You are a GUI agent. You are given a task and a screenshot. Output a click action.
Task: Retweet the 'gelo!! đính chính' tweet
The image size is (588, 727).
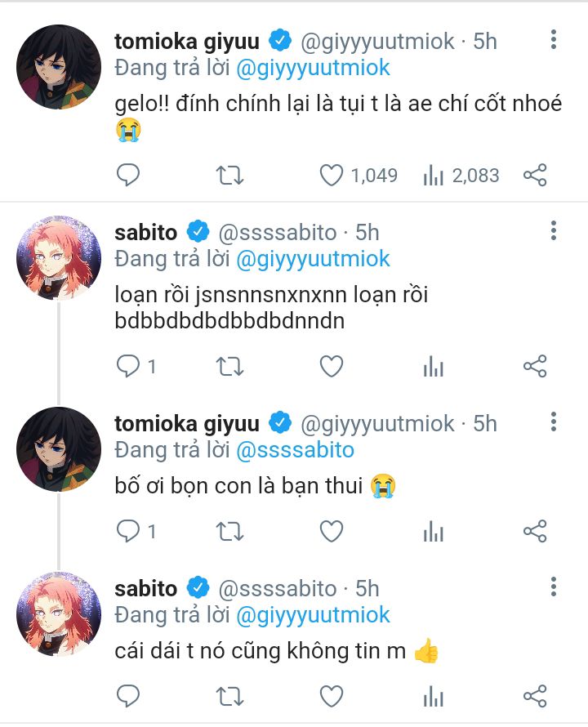(229, 175)
